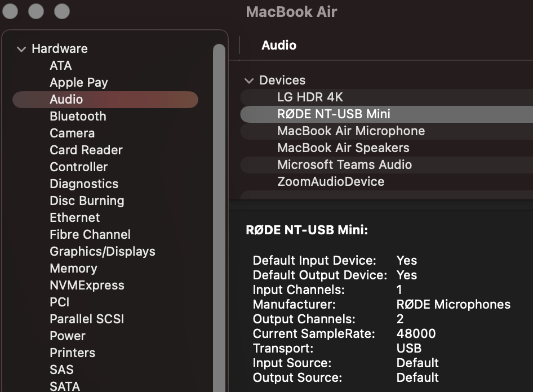The width and height of the screenshot is (533, 392).
Task: Open the NVMExpress category
Action: [x=87, y=286]
